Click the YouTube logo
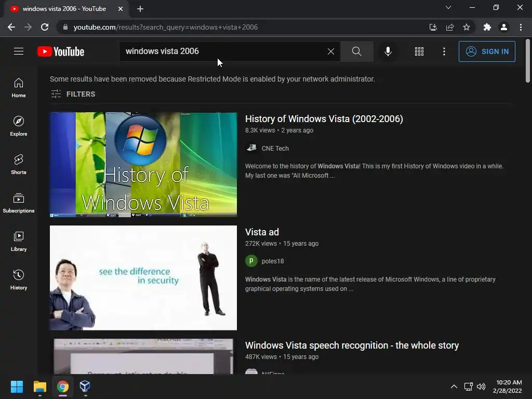The width and height of the screenshot is (532, 399). pyautogui.click(x=61, y=51)
